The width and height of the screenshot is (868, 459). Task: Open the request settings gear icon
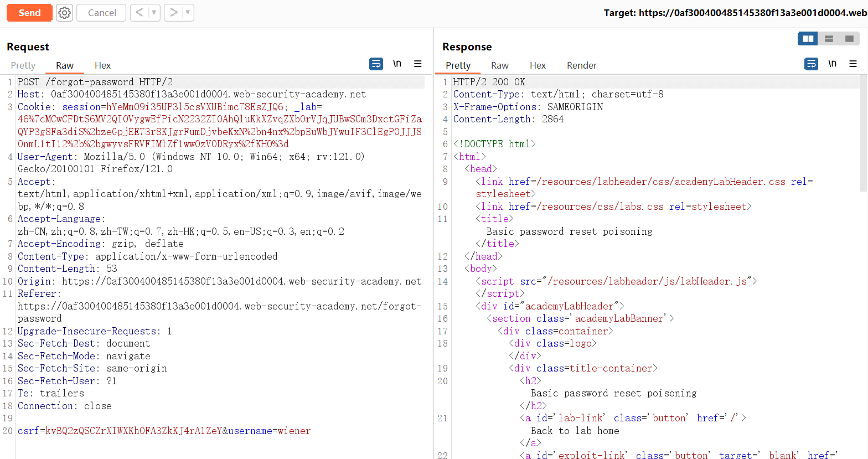pos(64,13)
